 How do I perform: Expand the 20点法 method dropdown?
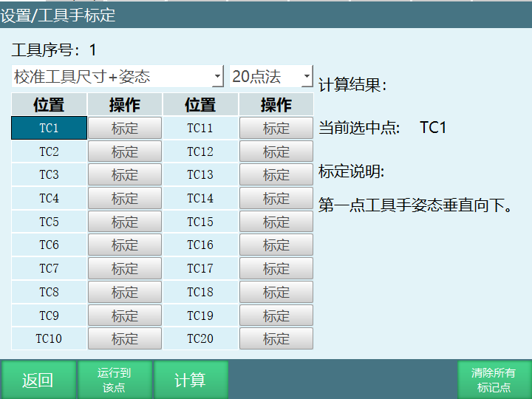pyautogui.click(x=271, y=76)
